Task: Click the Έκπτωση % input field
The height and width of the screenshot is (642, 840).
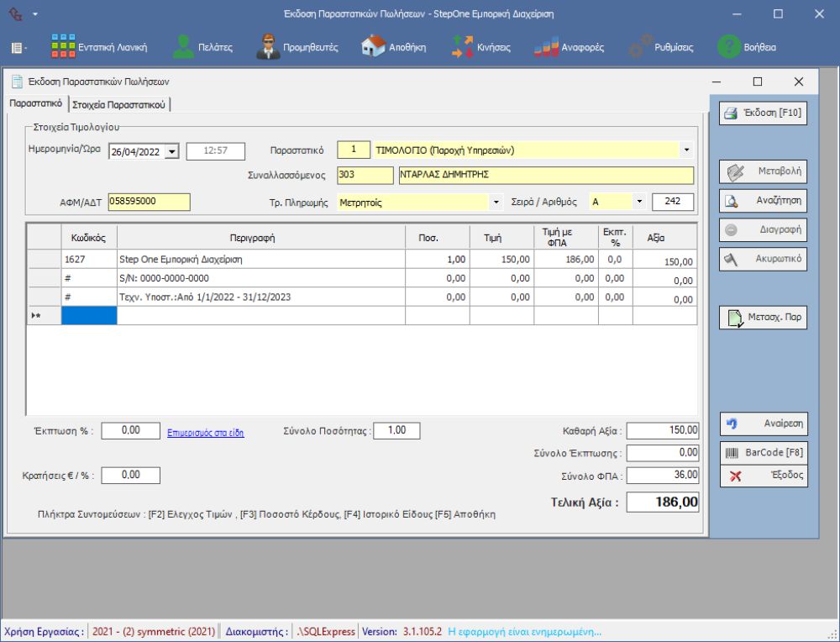Action: [130, 430]
